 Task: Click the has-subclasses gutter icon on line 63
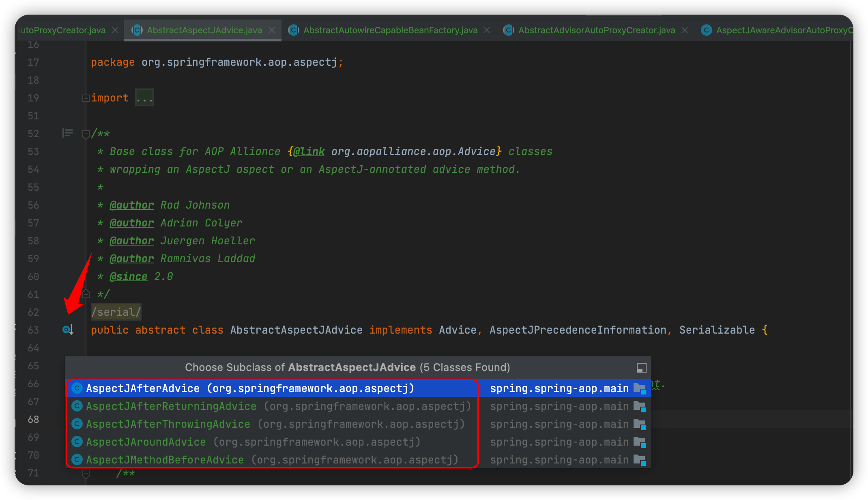pos(67,330)
